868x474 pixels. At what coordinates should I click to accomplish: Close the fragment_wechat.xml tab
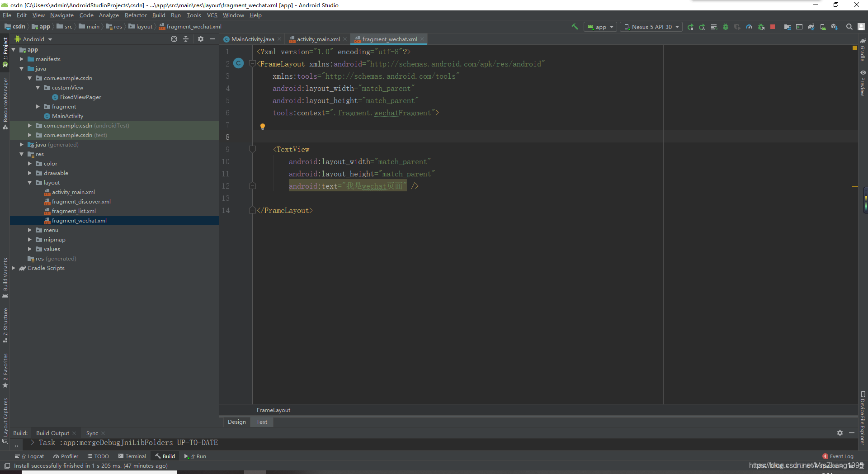click(x=422, y=39)
